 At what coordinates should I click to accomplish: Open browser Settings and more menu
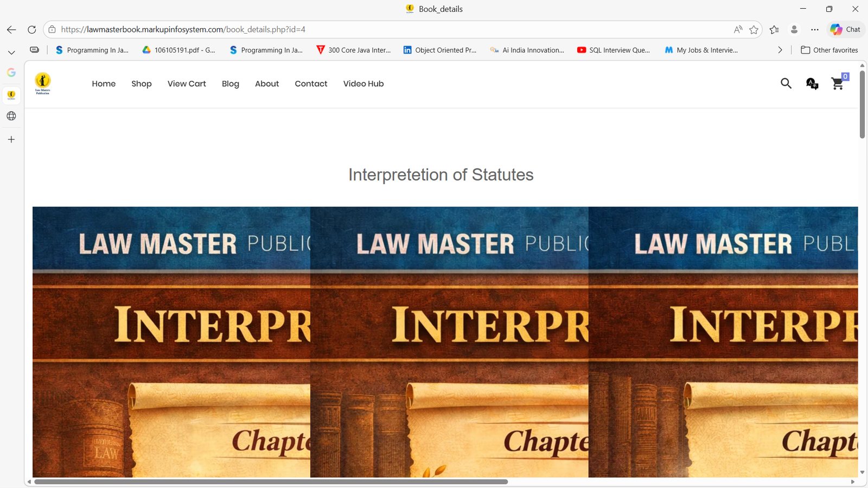[x=815, y=30]
